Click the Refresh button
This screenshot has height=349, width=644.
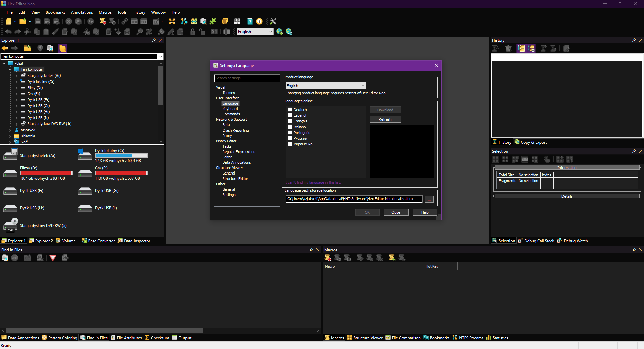coord(385,119)
